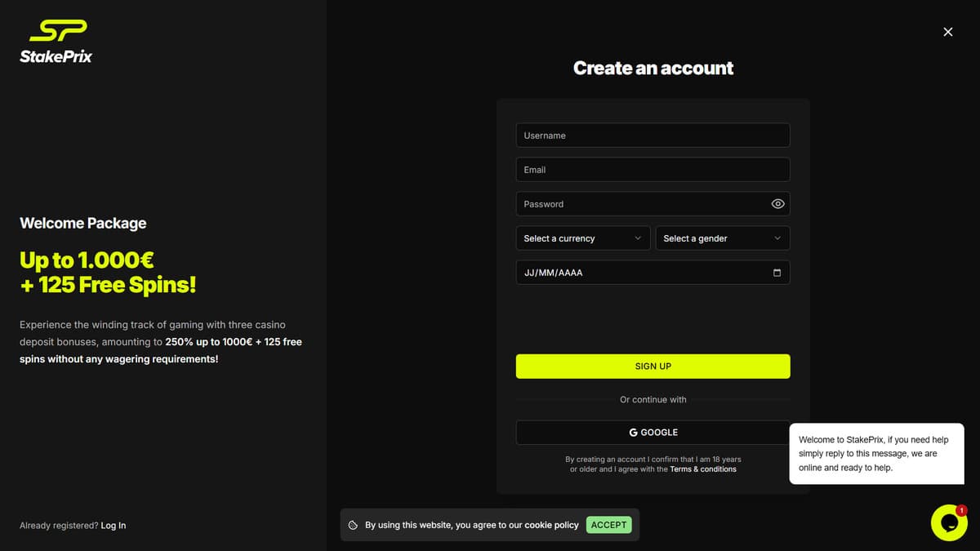This screenshot has height=551, width=980.
Task: Submit with the SIGN UP button
Action: click(653, 367)
